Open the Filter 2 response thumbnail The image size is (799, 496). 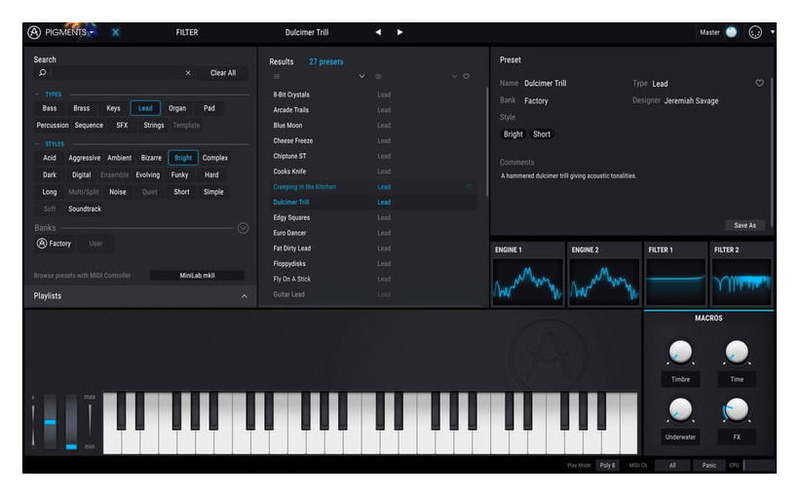pos(741,281)
